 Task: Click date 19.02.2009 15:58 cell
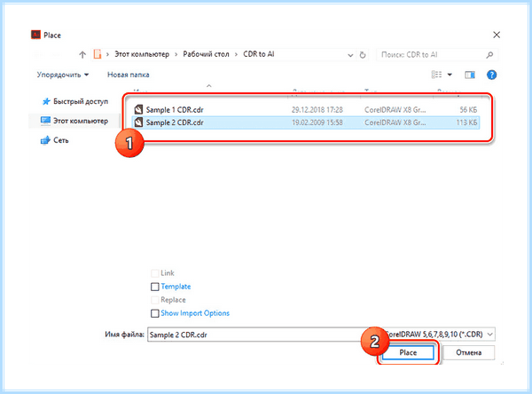coord(317,122)
